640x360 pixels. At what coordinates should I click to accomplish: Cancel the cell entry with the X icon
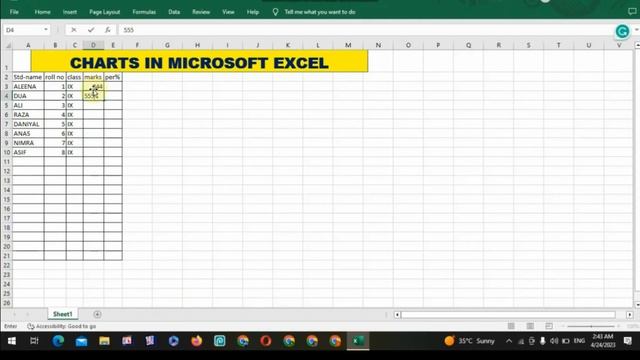[73, 30]
